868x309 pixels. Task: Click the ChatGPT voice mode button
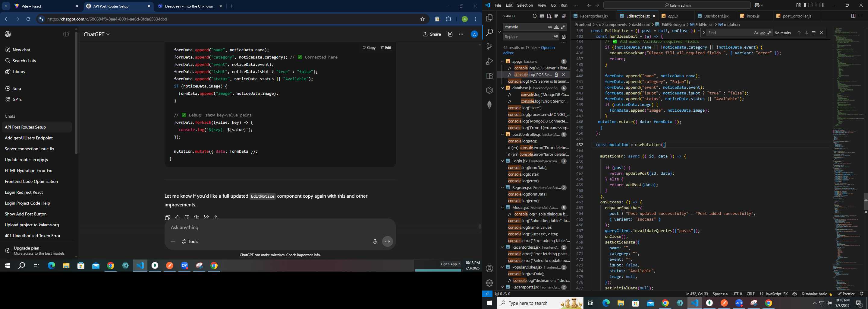coord(388,241)
